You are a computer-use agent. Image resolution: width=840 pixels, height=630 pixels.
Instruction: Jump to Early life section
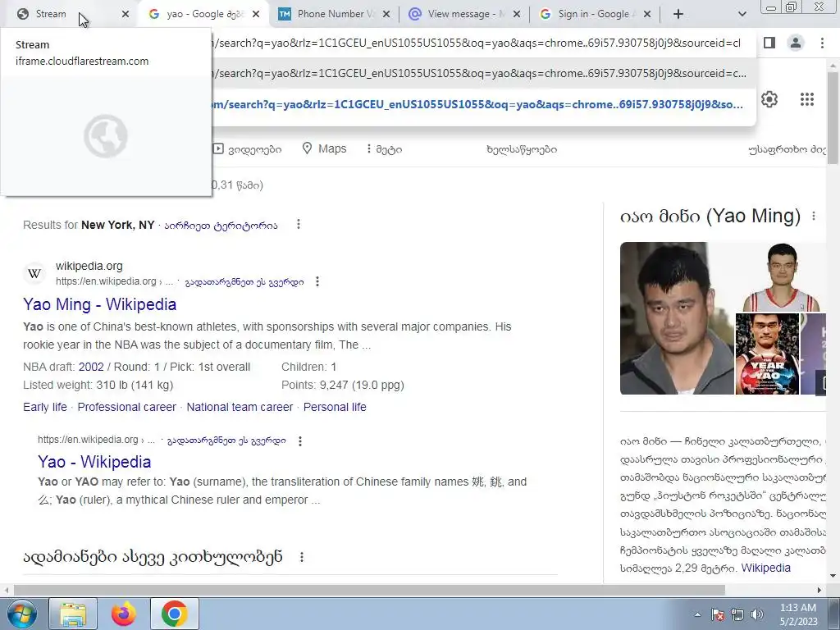45,407
